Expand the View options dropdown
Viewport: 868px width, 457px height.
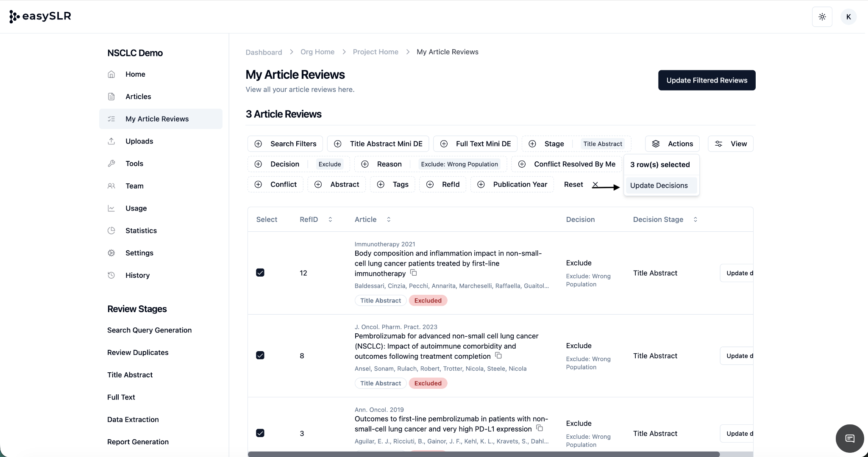730,144
